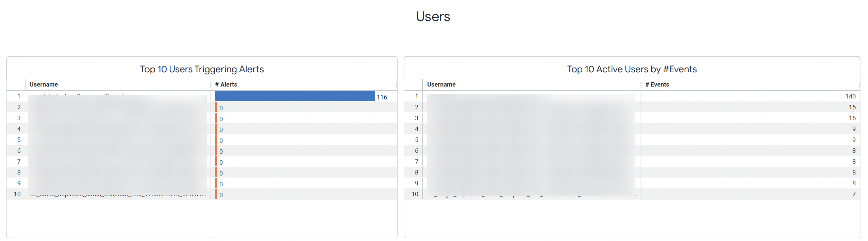Click the # Alerts column header
Screen dimensions: 868x241
click(226, 85)
